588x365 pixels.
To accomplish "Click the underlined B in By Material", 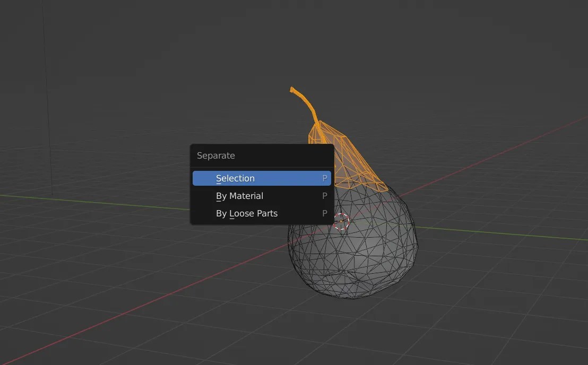I will click(219, 196).
